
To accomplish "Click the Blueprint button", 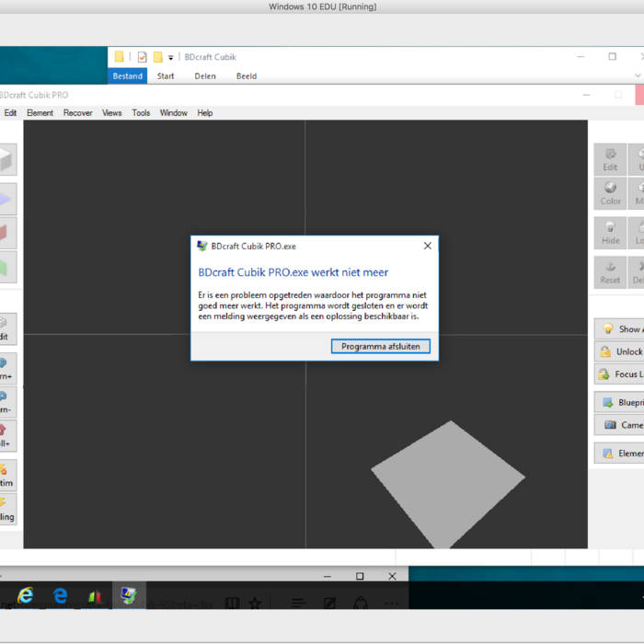I will click(619, 403).
